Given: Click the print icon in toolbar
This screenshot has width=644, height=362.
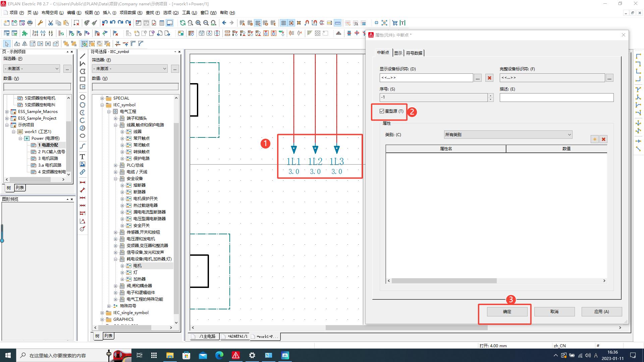Looking at the screenshot, I should (x=30, y=23).
